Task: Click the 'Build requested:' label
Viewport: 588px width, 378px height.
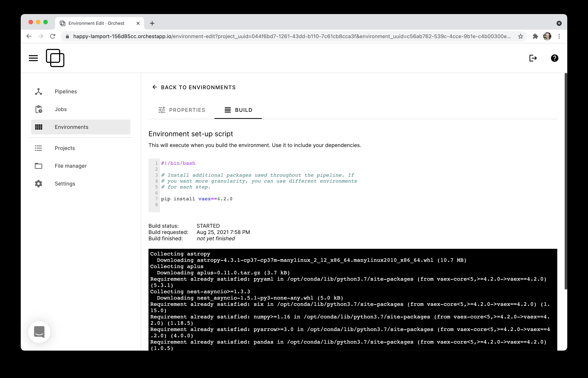Action: pyautogui.click(x=168, y=232)
